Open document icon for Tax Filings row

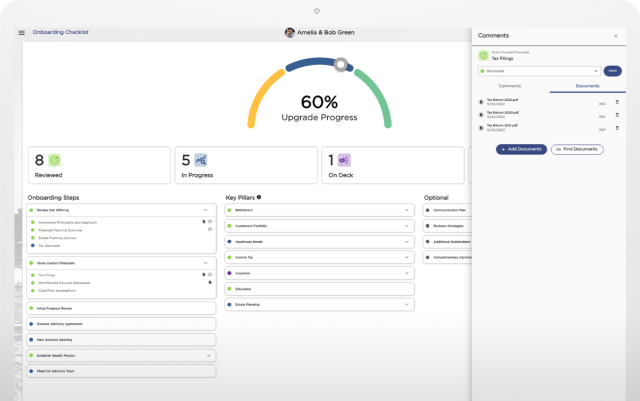coord(204,274)
